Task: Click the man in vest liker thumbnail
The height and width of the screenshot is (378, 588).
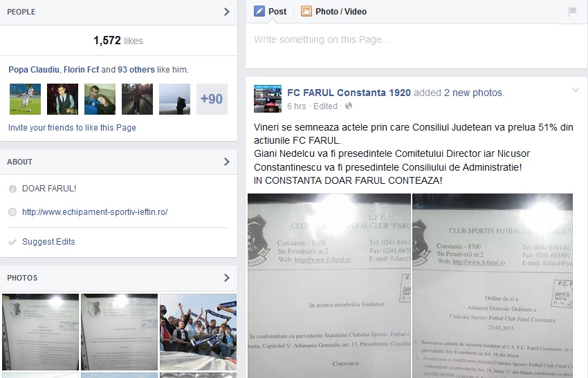Action: point(63,99)
